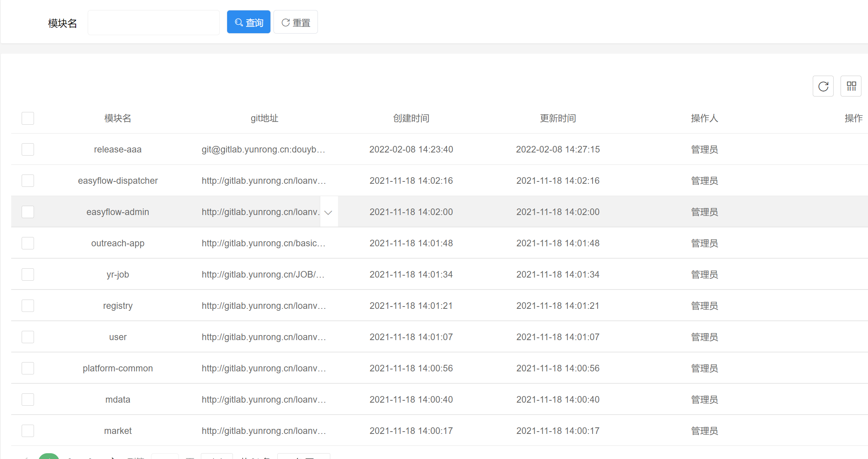Expand the easyflow-admin git address chevron

[328, 212]
